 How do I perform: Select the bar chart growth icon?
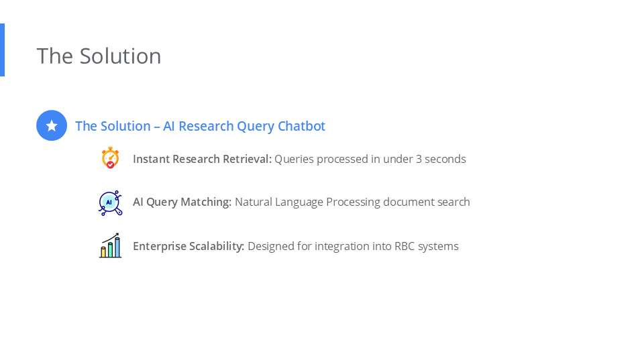coord(110,246)
